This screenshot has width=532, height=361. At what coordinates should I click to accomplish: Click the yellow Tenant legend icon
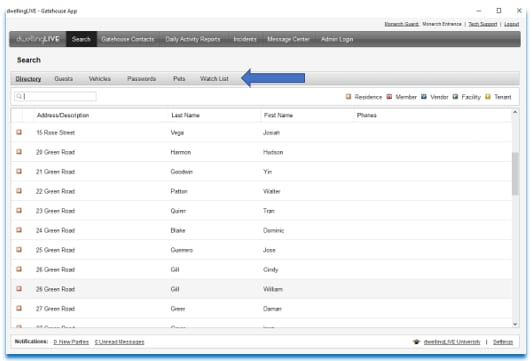point(488,97)
